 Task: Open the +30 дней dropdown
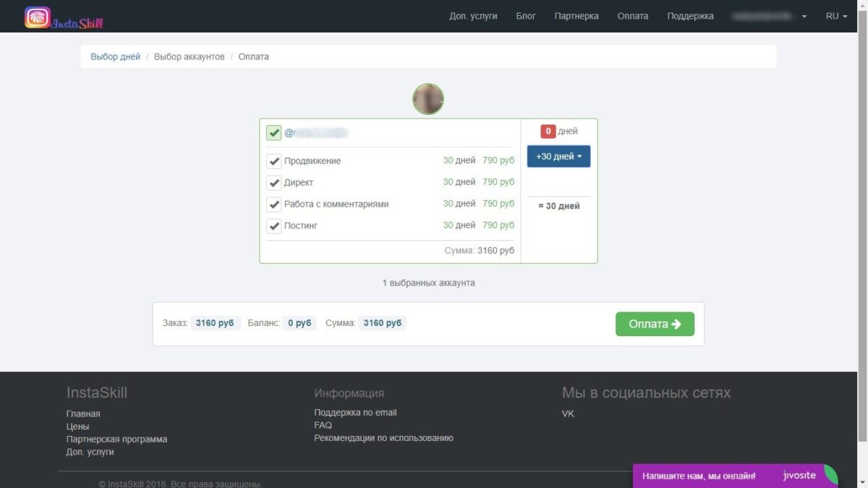[558, 156]
